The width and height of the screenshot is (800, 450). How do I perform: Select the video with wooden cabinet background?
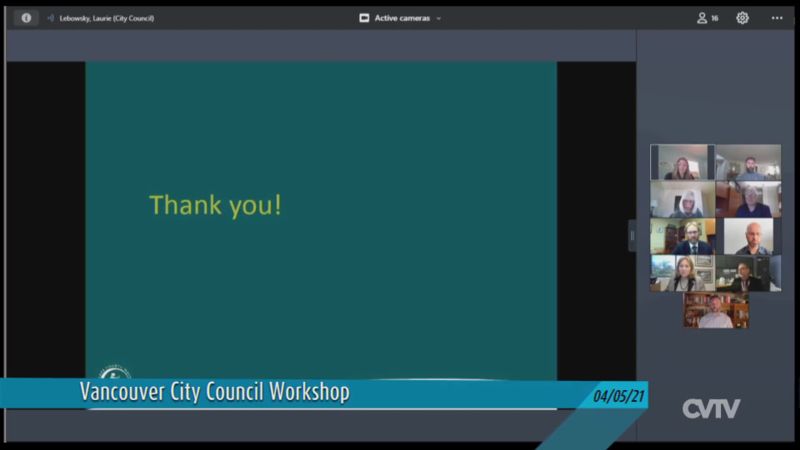748,199
